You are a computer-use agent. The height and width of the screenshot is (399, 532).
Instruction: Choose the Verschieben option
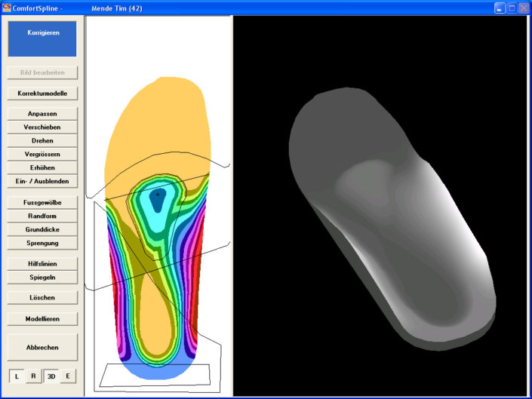(42, 127)
